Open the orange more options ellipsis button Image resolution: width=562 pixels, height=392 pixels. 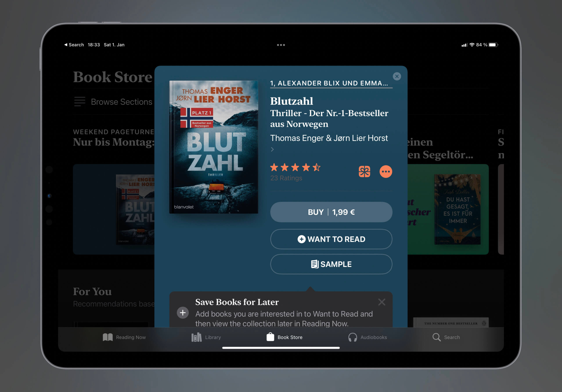click(x=386, y=172)
